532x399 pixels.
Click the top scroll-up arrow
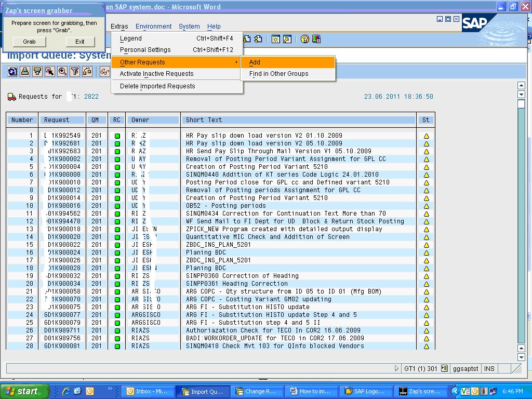(x=521, y=86)
